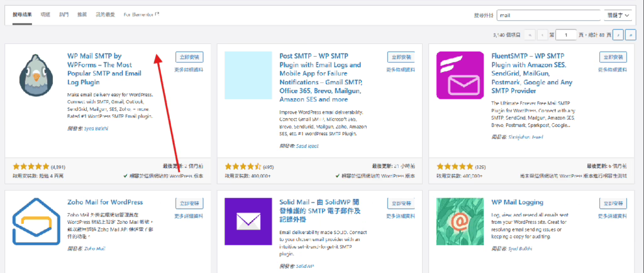Screen dimensions: 644x273
Task: Open the Post SMTP plugin title link
Action: pyautogui.click(x=320, y=77)
